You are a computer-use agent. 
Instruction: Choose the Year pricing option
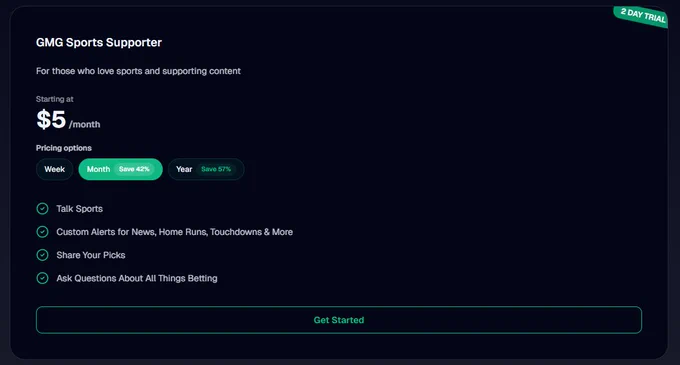point(206,169)
